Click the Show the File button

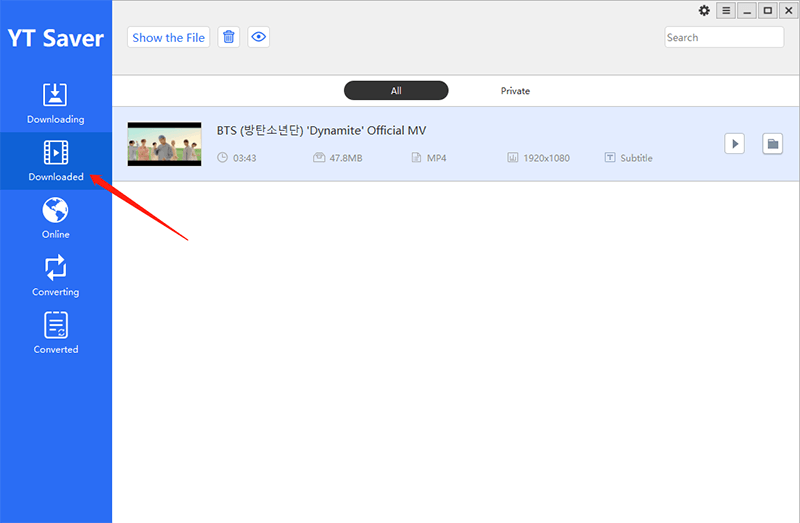(x=168, y=37)
